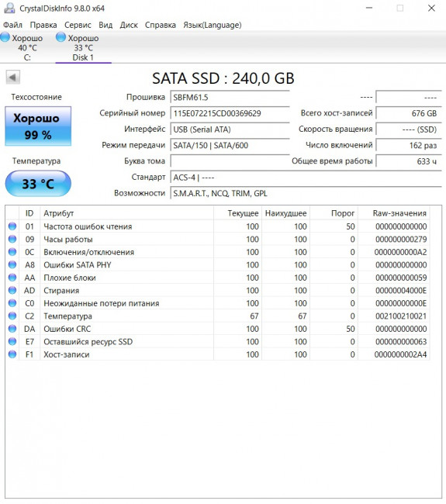
Task: Click the status circle for attribute A8
Action: point(12,264)
